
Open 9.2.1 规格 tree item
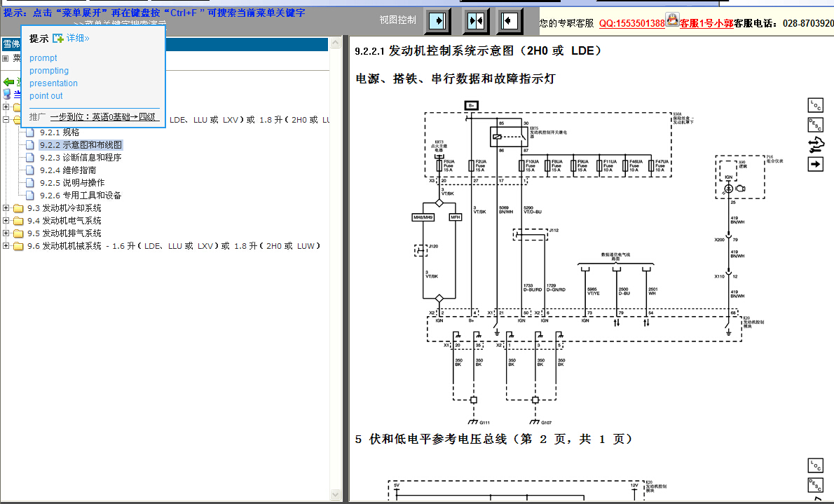(60, 132)
